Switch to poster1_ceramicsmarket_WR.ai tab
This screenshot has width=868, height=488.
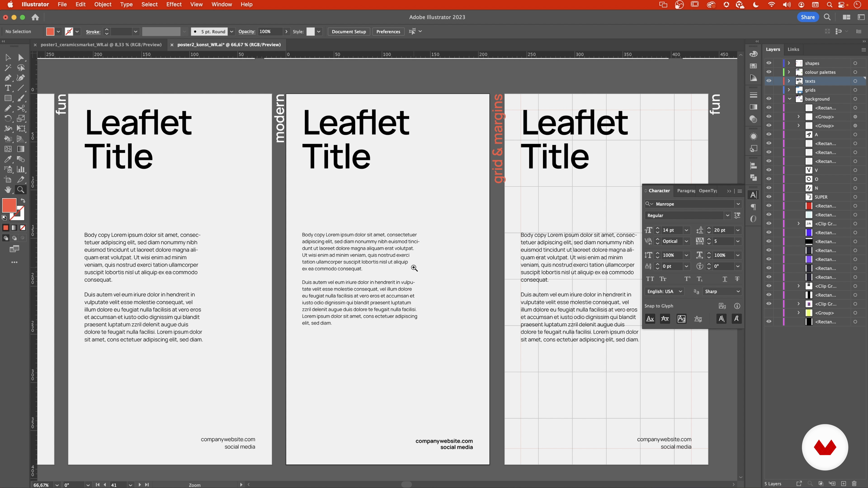[x=101, y=45]
